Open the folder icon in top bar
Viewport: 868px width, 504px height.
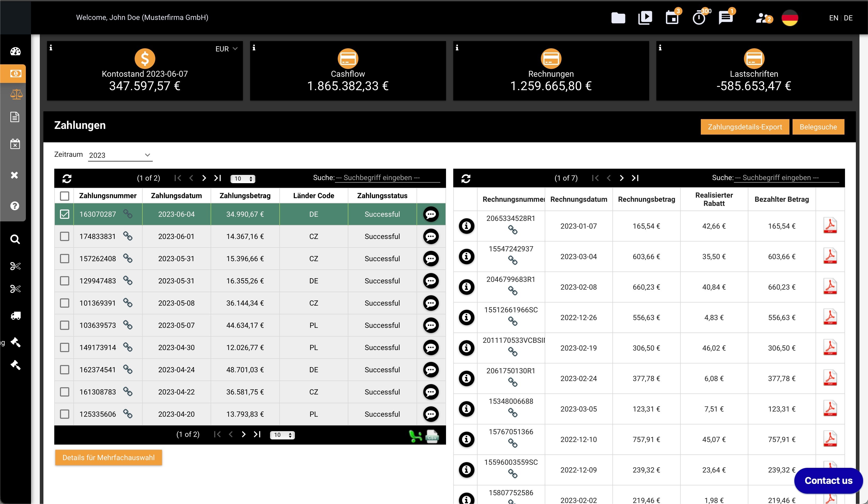[618, 18]
